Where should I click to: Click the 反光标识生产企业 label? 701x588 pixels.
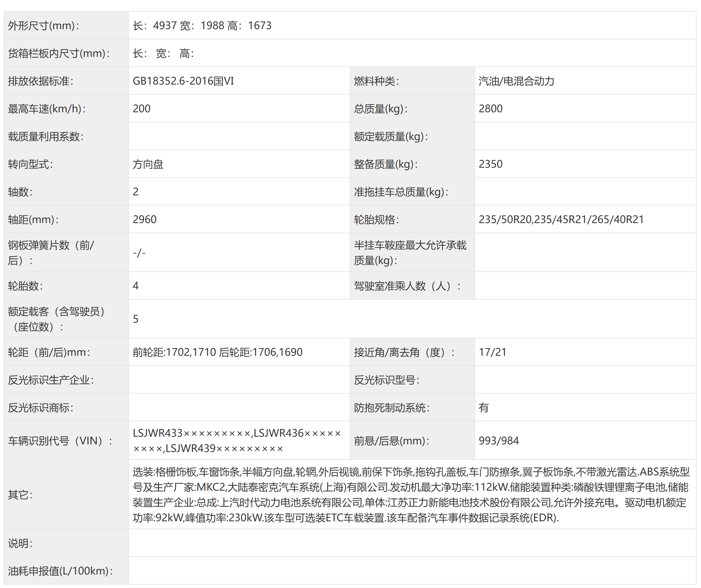click(x=51, y=380)
